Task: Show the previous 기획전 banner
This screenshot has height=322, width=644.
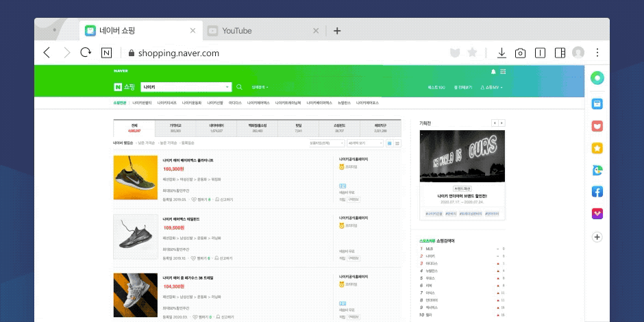Action: pyautogui.click(x=495, y=123)
